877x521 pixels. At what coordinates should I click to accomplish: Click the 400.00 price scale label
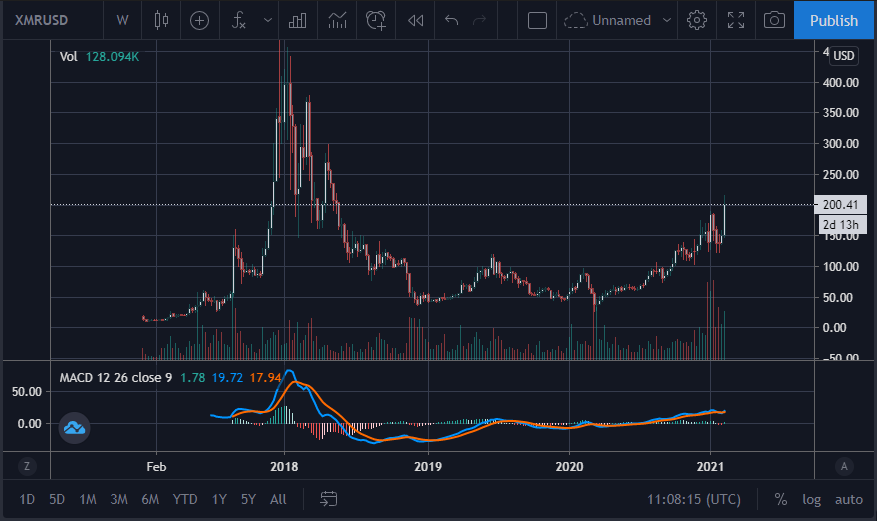(x=841, y=83)
